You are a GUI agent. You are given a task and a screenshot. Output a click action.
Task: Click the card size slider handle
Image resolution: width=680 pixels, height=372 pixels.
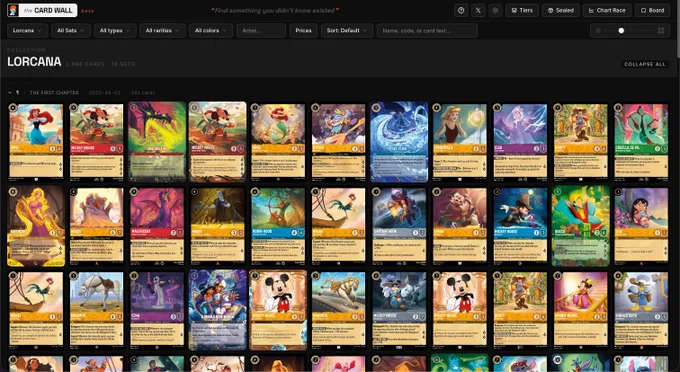(x=621, y=31)
